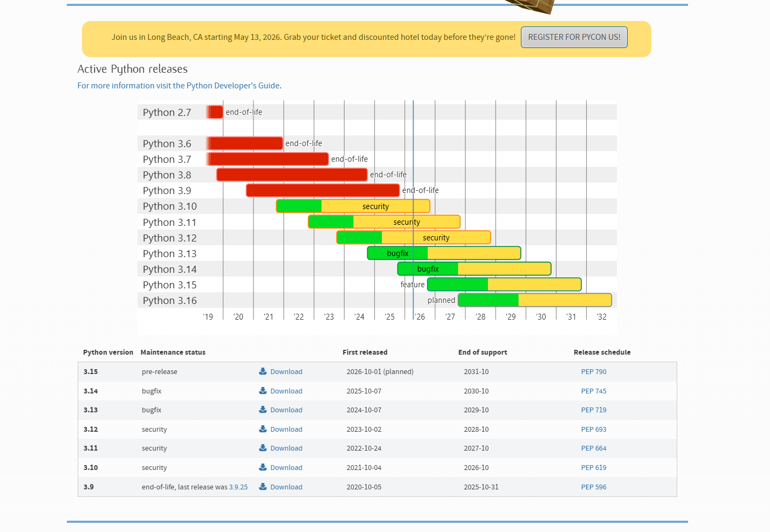Click the download icon in the 3.14 row
Screen dimensions: 770x532
(263, 391)
